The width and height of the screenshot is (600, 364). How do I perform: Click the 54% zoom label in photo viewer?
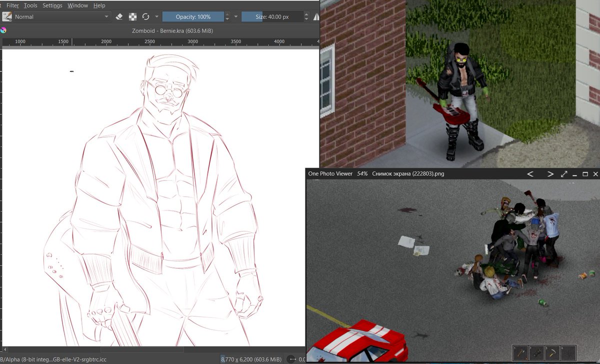pos(362,173)
